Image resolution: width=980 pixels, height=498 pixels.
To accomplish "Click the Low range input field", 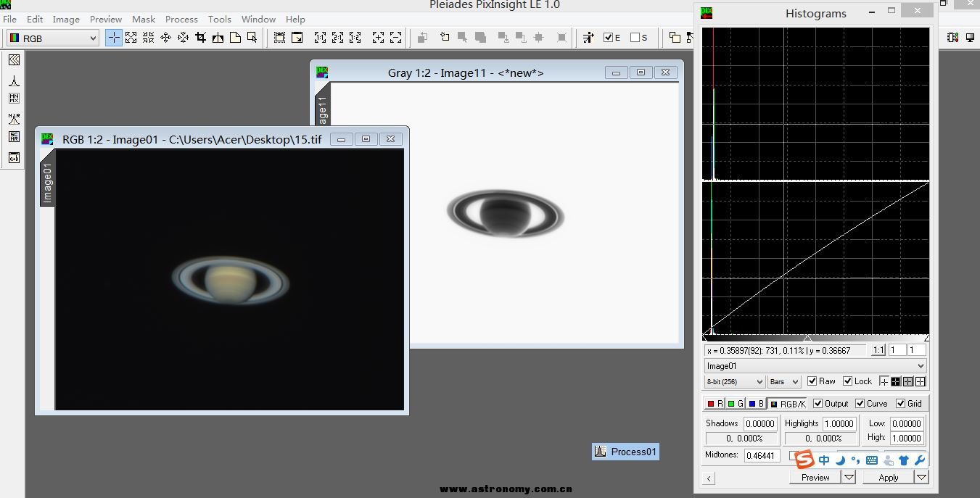I will tap(907, 424).
